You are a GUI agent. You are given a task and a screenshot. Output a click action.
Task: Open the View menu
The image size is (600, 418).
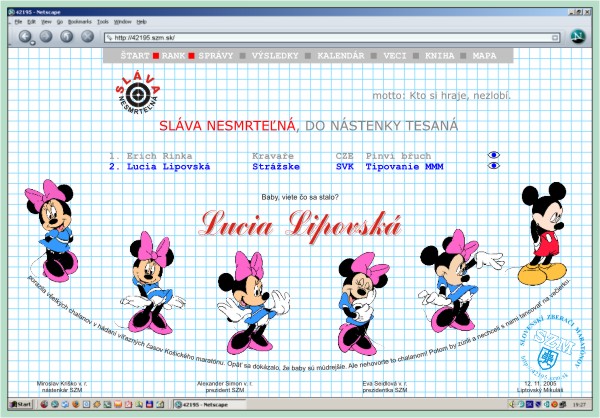click(x=46, y=22)
